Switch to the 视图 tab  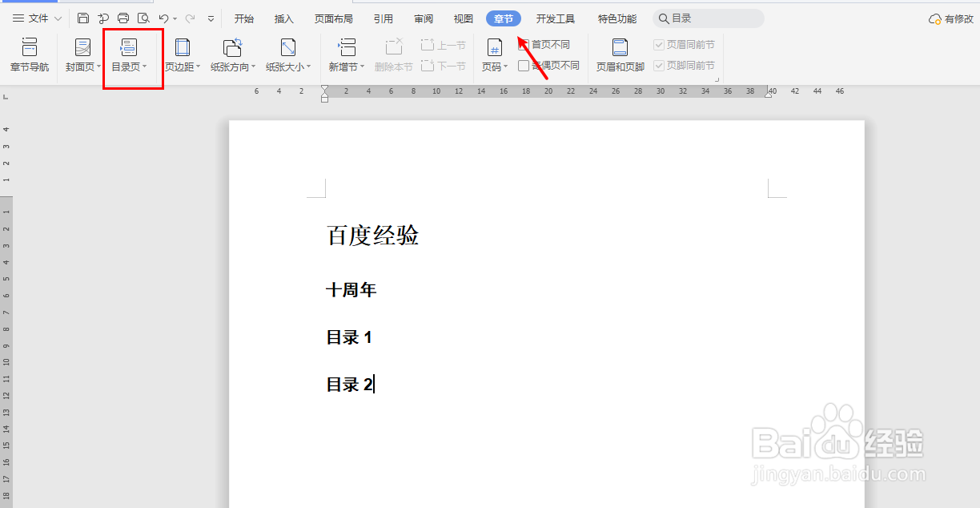tap(463, 18)
